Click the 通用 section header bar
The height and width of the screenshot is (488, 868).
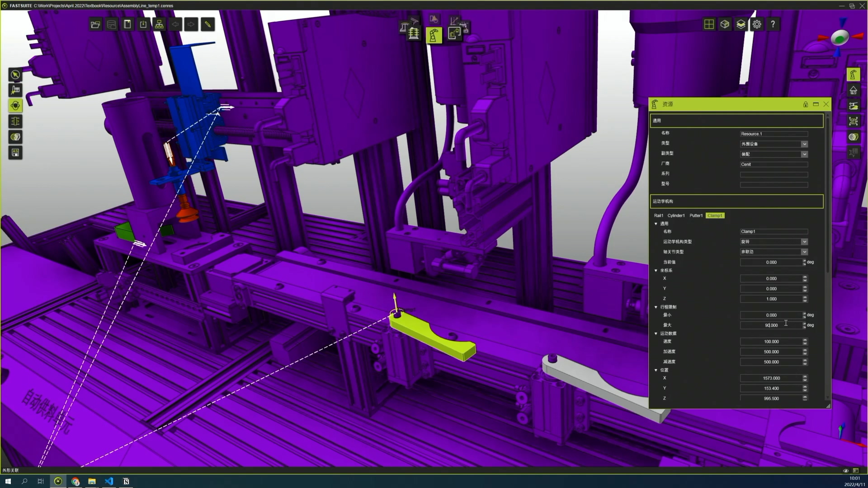pos(736,121)
